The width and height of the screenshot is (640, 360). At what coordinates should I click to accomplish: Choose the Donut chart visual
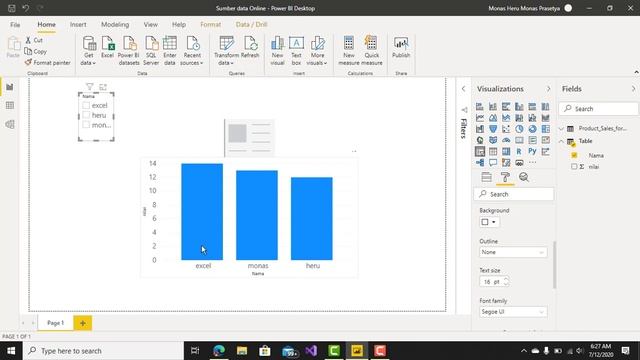click(x=532, y=129)
